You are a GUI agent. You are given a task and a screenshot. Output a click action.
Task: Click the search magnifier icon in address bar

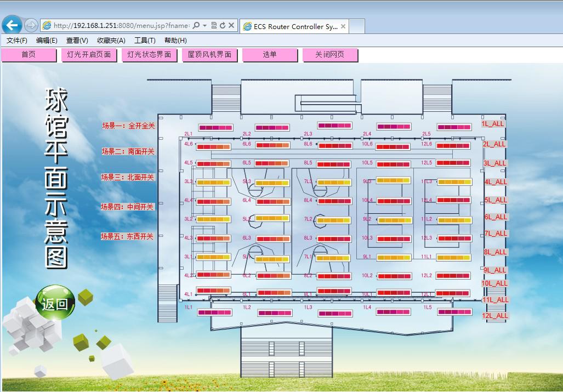pyautogui.click(x=196, y=26)
